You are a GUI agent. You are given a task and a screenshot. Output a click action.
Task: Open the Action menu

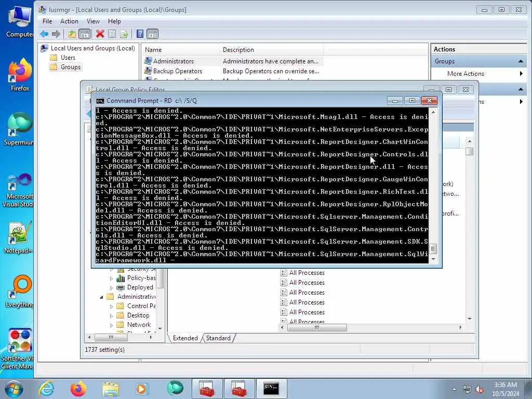click(69, 21)
